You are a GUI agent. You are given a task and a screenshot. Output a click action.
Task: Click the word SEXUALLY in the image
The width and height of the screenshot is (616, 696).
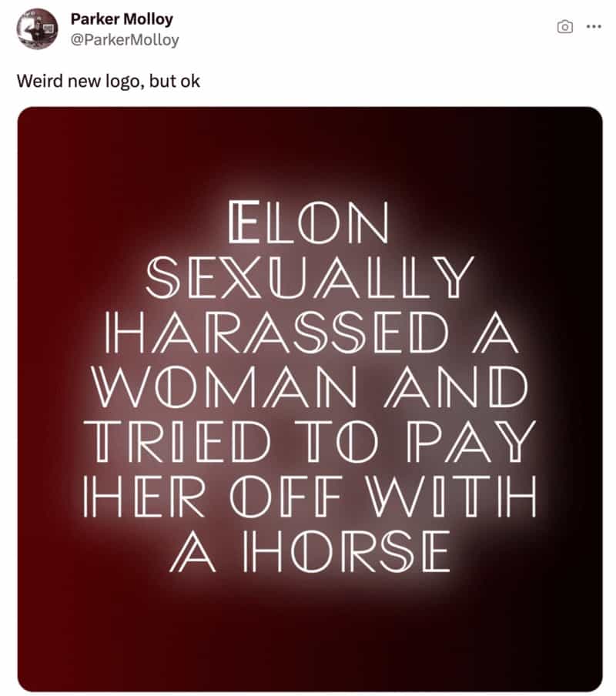pyautogui.click(x=310, y=277)
